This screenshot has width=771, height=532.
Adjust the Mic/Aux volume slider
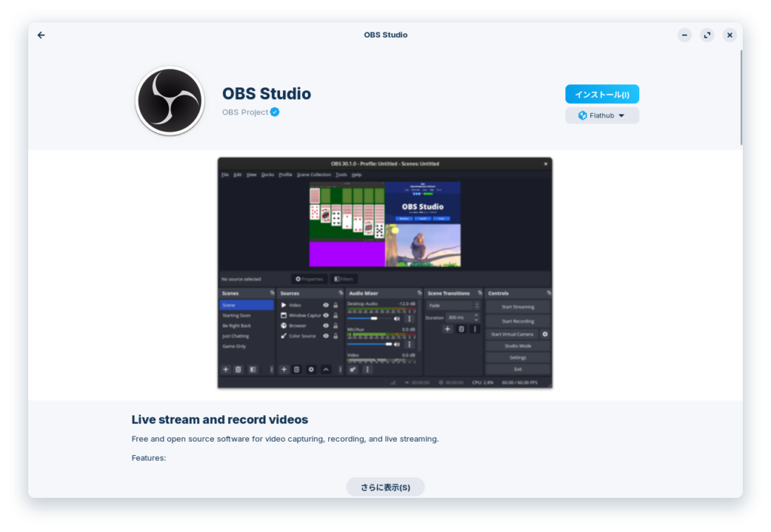point(369,344)
